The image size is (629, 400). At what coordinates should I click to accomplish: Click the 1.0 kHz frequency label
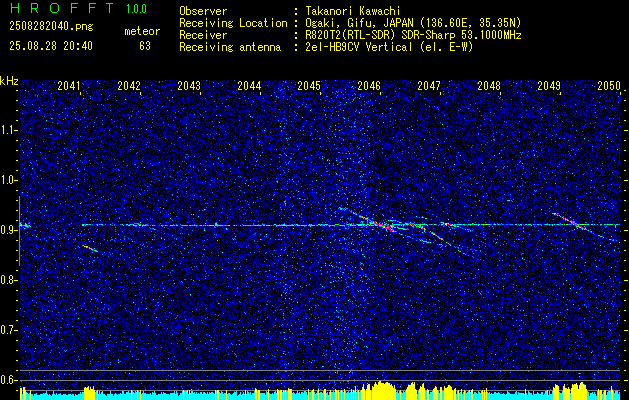(9, 181)
